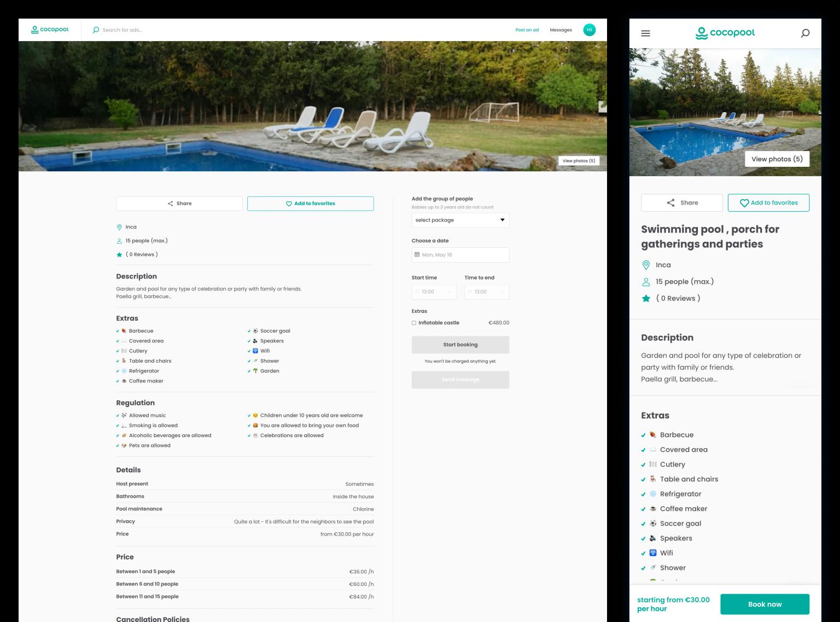Tap the star icon beside Reviews on mobile
840x622 pixels.
[646, 299]
